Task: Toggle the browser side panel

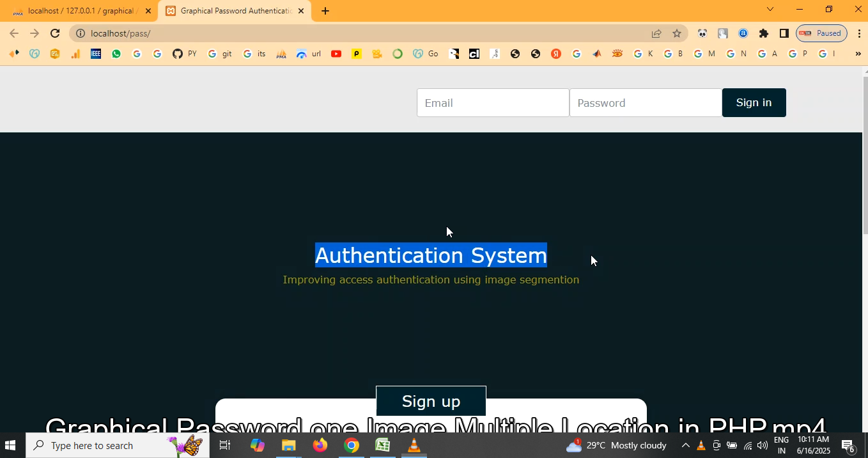Action: click(784, 33)
